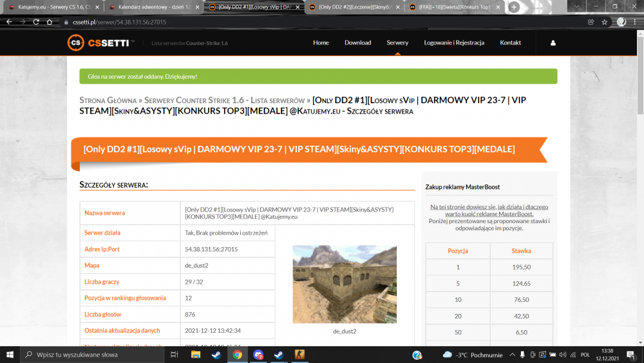The image size is (644, 363).
Task: Switch to FFA +18 Swieta tab
Action: click(454, 7)
